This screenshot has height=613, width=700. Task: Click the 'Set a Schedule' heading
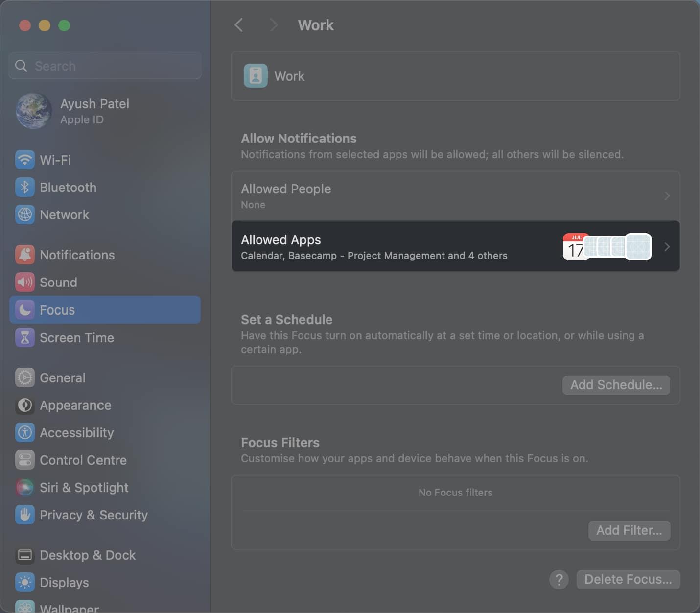point(286,320)
